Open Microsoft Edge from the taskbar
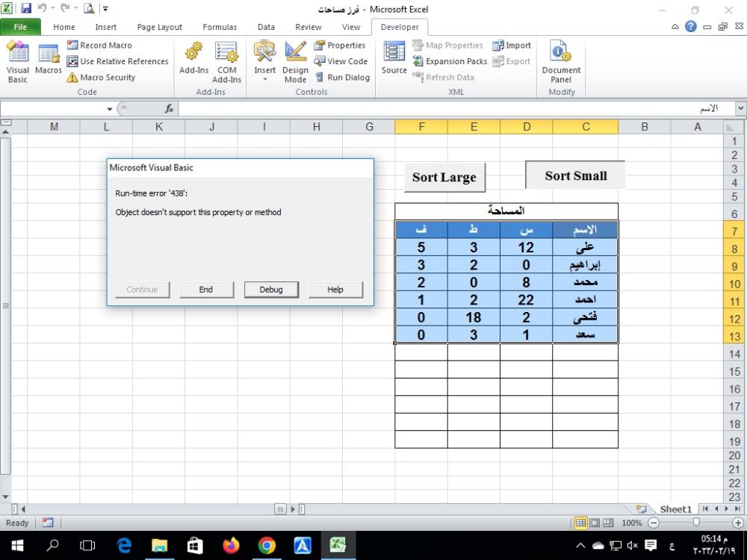Viewport: 747px width, 560px height. (x=124, y=545)
